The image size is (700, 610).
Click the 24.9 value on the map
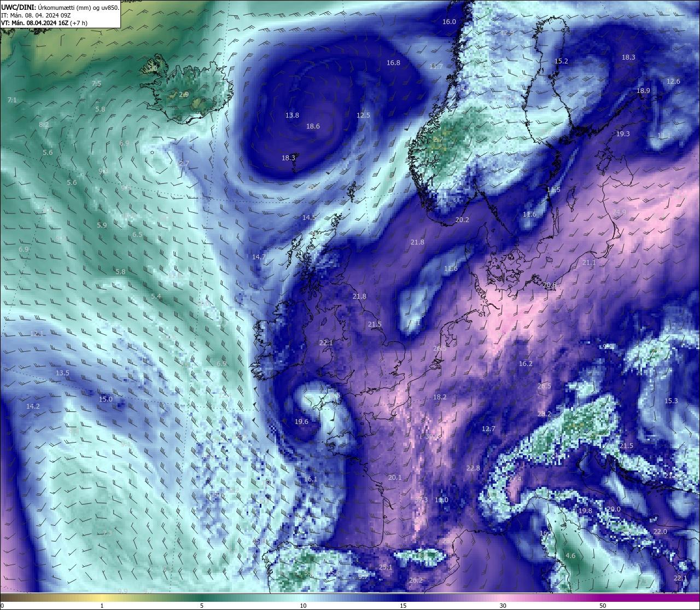[x=620, y=212]
